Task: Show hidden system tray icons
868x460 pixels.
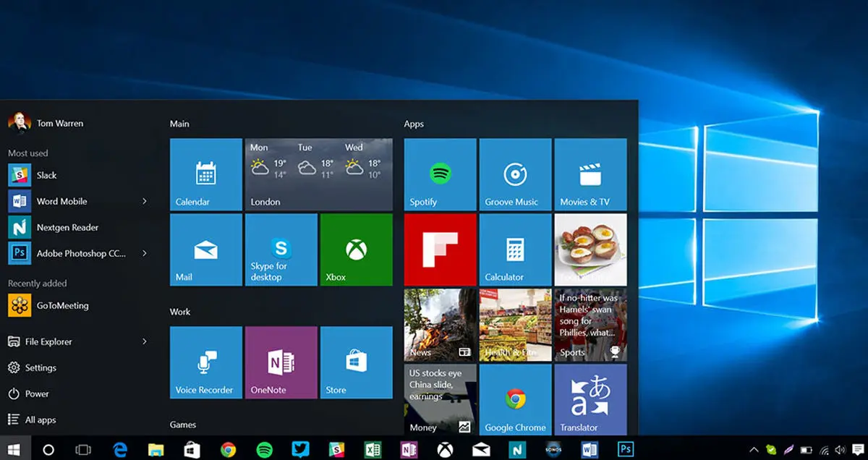Action: 754,450
